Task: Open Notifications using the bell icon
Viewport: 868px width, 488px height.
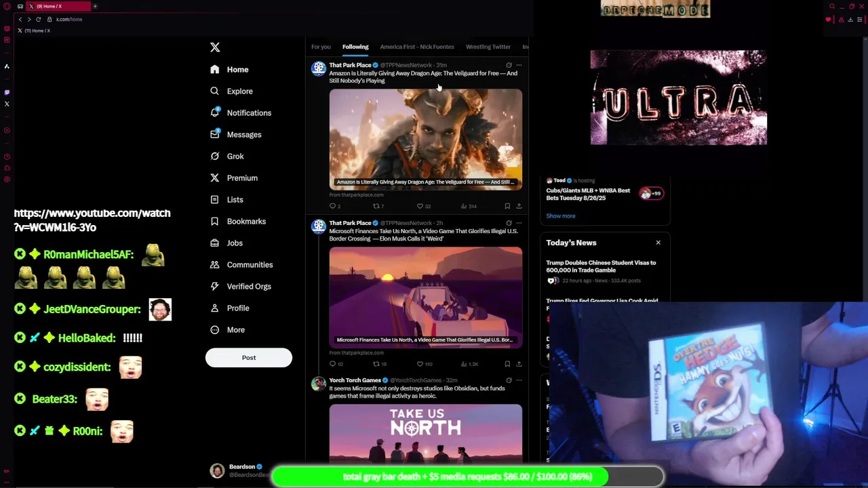Action: click(x=214, y=113)
